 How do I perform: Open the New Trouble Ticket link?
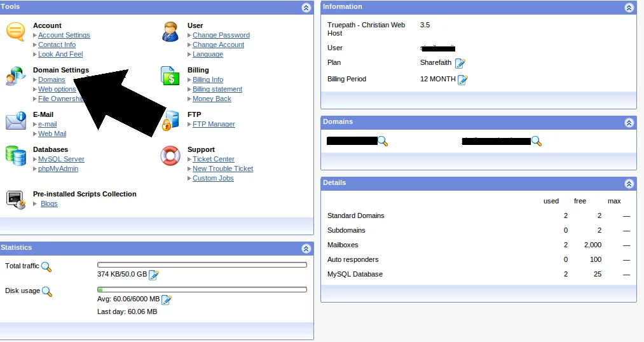coord(223,169)
